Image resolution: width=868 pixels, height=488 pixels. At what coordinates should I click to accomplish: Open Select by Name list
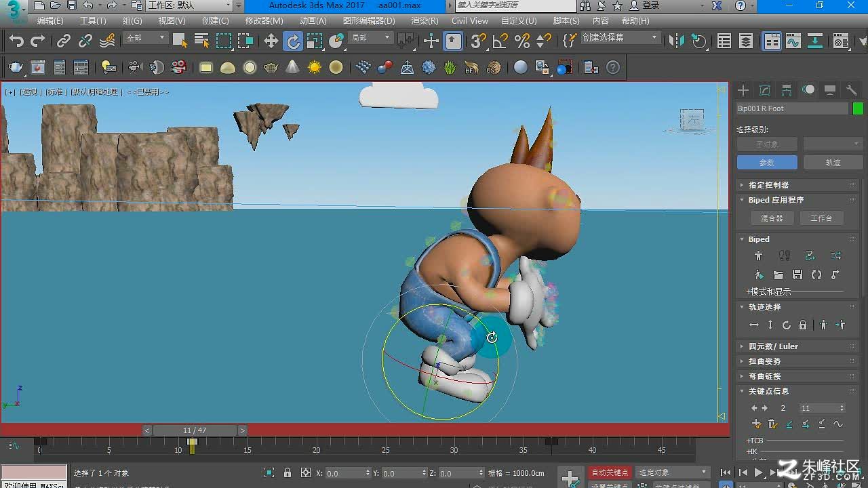[201, 41]
